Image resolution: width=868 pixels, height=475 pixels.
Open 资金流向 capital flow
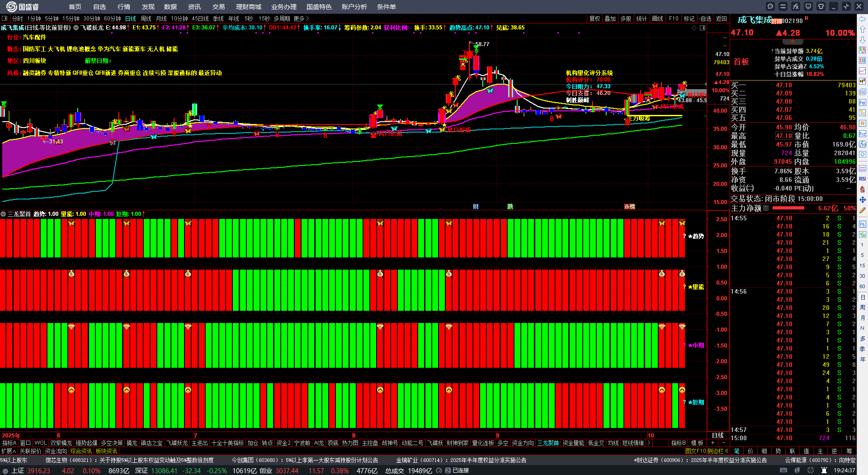coord(56,451)
